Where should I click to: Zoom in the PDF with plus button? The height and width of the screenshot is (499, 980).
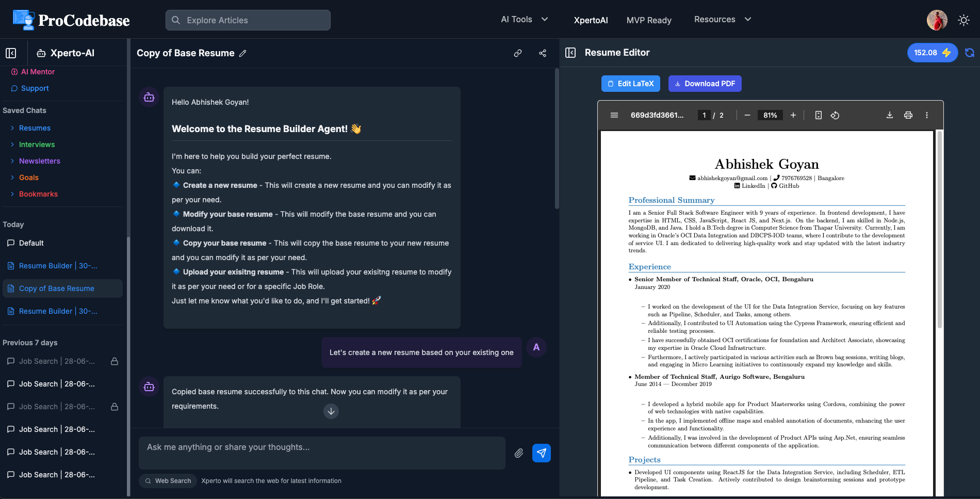coord(793,115)
